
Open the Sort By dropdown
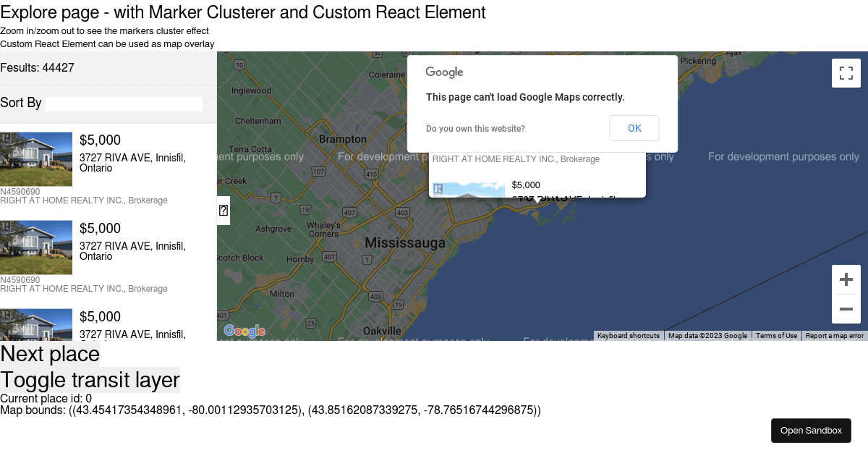click(x=124, y=104)
